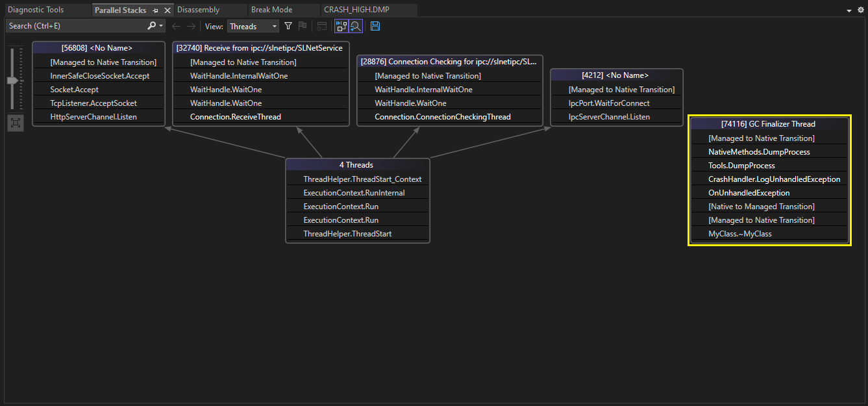868x406 pixels.
Task: Select thread header [32740] Receive from ipc
Action: click(260, 48)
